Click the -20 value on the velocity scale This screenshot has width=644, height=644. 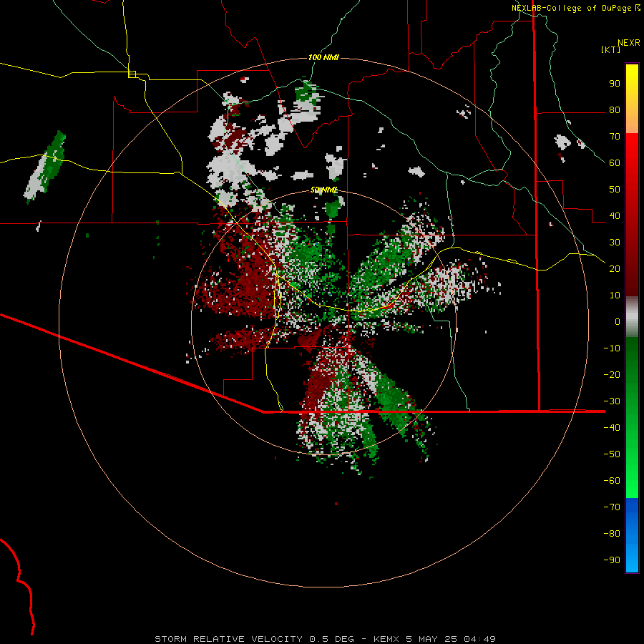click(x=612, y=375)
